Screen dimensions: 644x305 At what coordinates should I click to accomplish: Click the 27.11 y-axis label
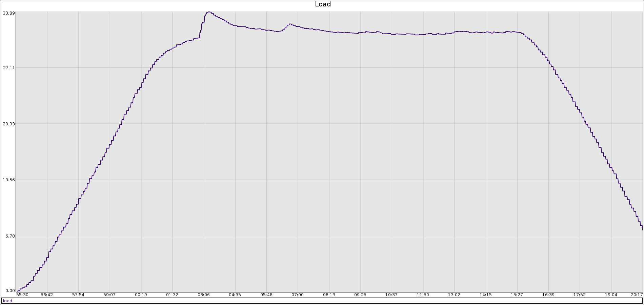coord(9,68)
